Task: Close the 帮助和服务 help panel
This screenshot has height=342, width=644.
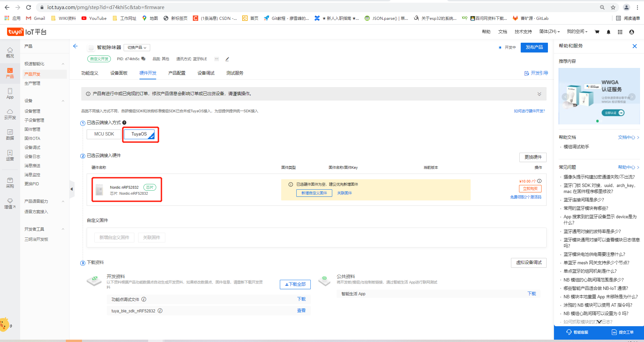Action: coord(635,46)
